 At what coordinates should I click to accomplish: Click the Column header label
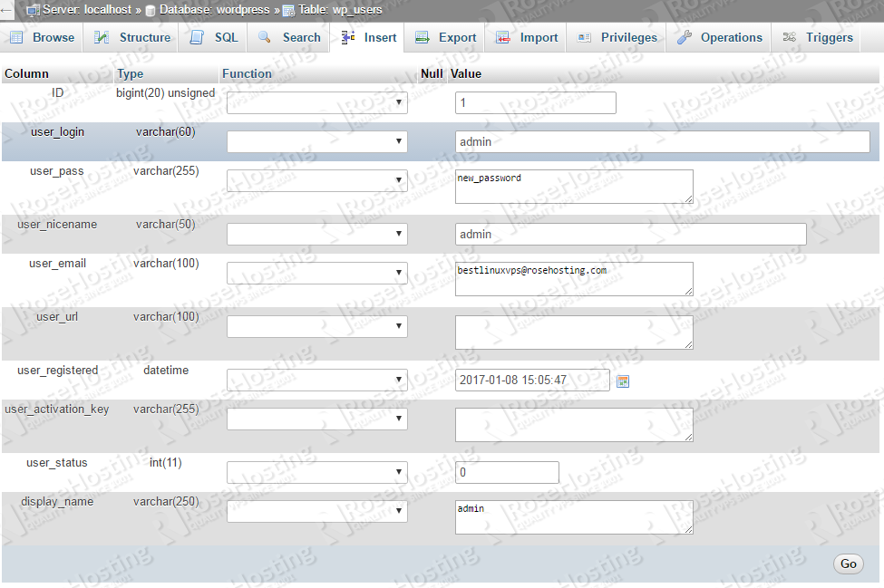26,73
